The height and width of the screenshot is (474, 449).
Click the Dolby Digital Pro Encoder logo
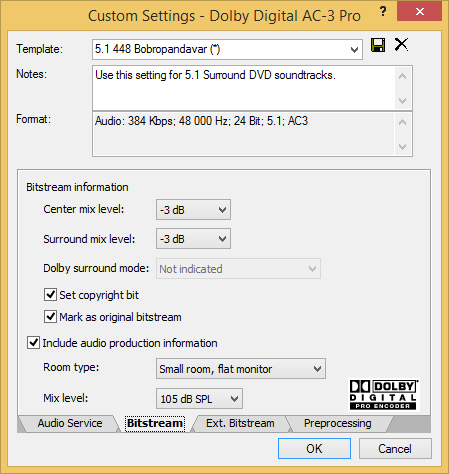point(383,395)
